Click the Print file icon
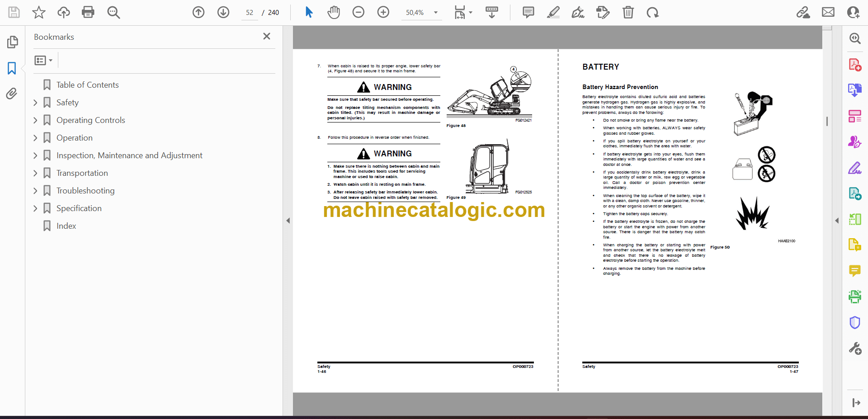The width and height of the screenshot is (868, 419). (88, 12)
